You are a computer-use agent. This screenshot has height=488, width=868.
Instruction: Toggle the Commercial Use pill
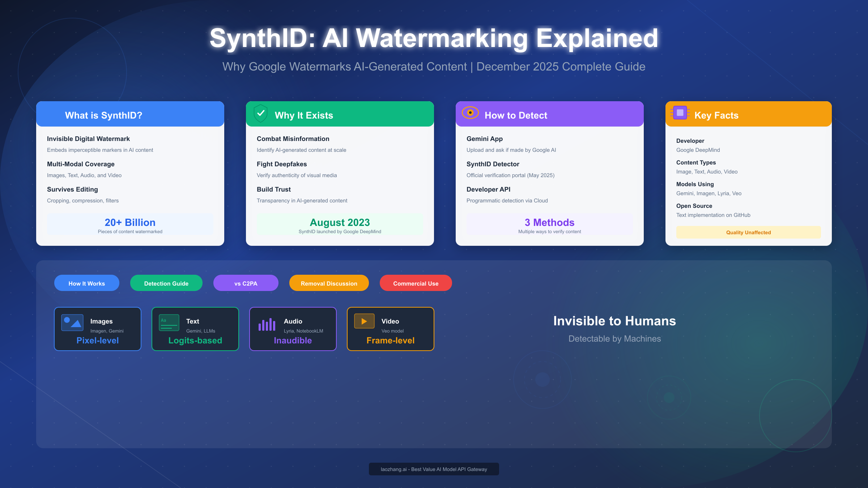(x=416, y=283)
